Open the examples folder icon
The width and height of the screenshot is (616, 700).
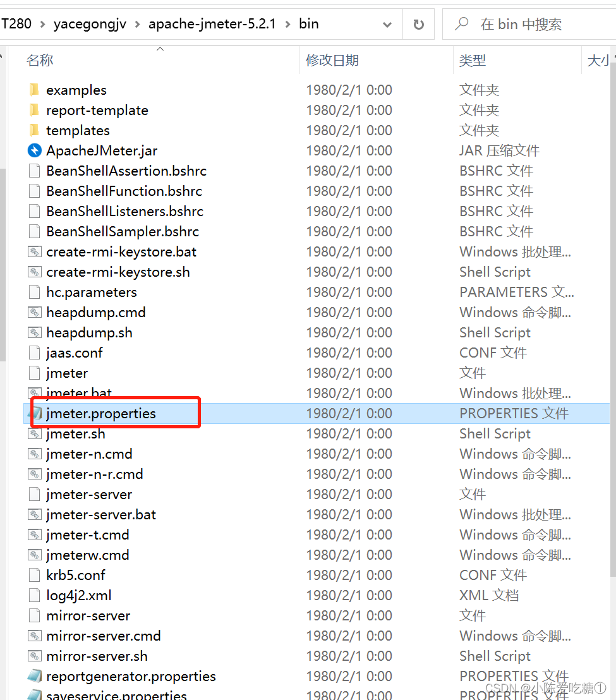[34, 90]
